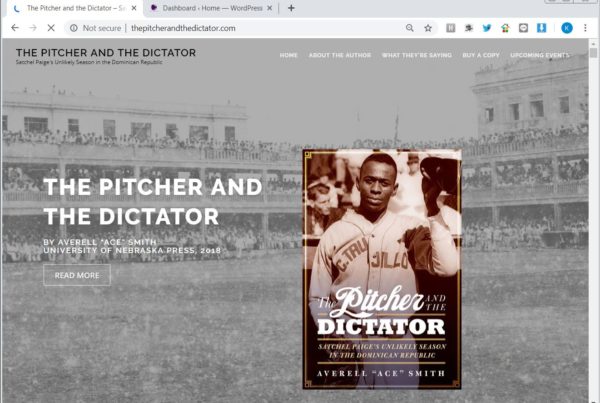
Task: Open BUY A COPY nav item
Action: (481, 55)
